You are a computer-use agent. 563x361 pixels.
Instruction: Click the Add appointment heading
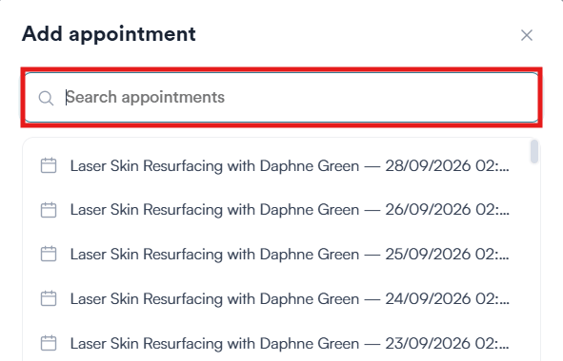[x=109, y=34]
